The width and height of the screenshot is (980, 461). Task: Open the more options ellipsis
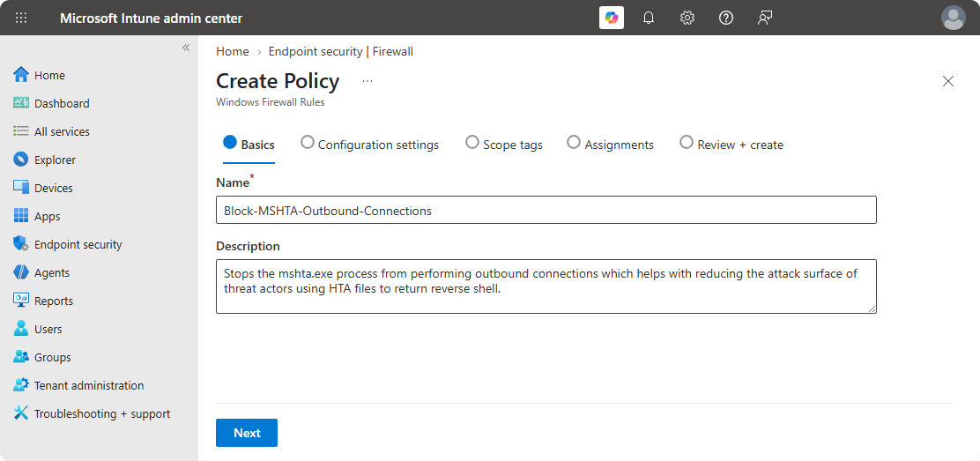pos(367,81)
